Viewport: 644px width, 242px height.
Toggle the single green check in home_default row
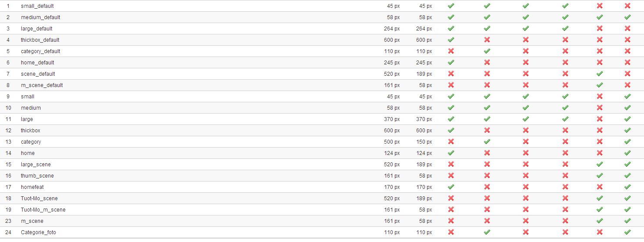coord(451,62)
